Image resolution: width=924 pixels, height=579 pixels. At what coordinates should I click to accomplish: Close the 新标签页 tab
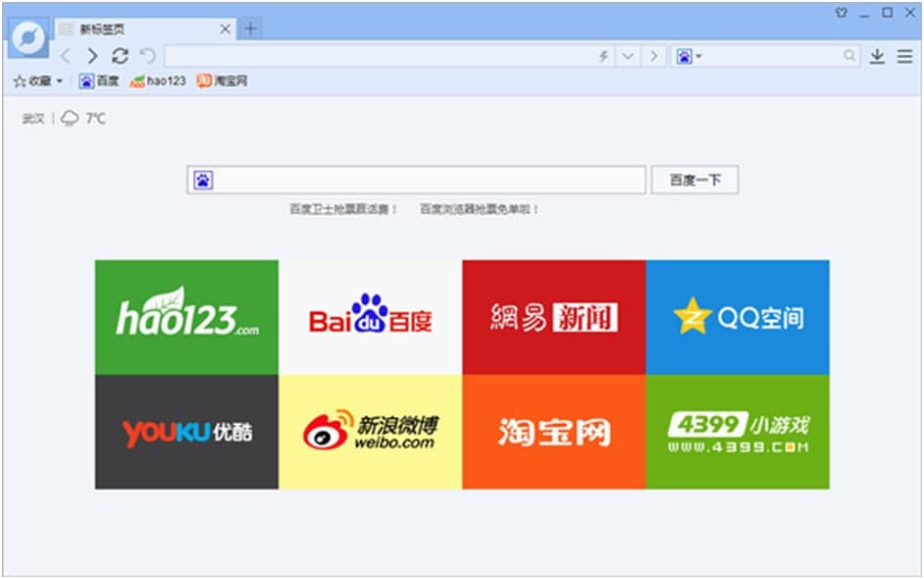tap(225, 28)
